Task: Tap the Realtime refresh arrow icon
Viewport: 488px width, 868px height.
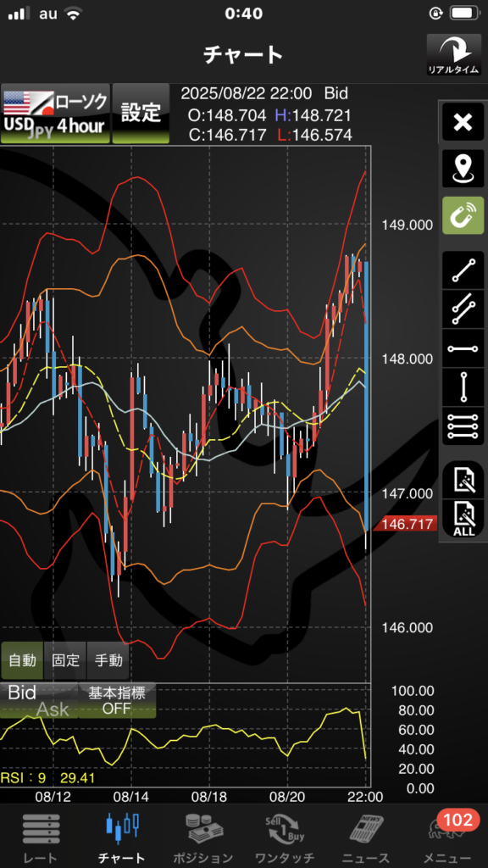Action: coord(453,55)
